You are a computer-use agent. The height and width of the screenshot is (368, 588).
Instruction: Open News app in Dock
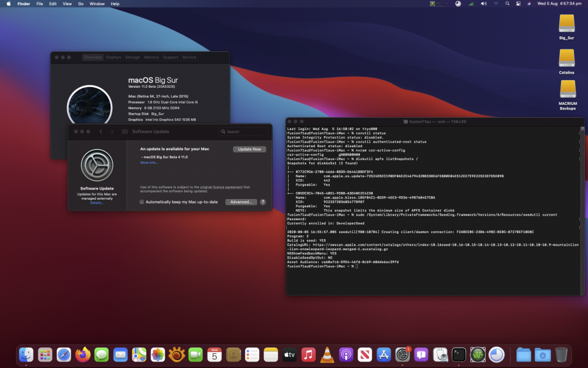point(365,354)
